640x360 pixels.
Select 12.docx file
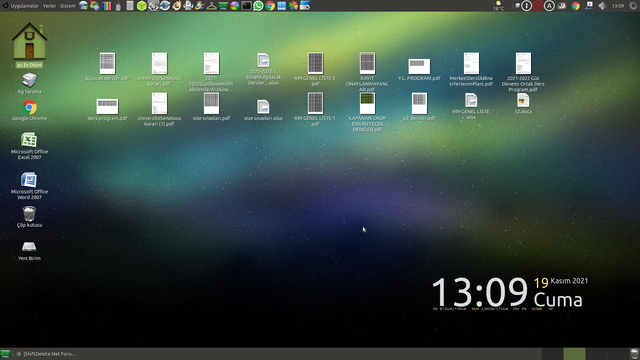(523, 103)
